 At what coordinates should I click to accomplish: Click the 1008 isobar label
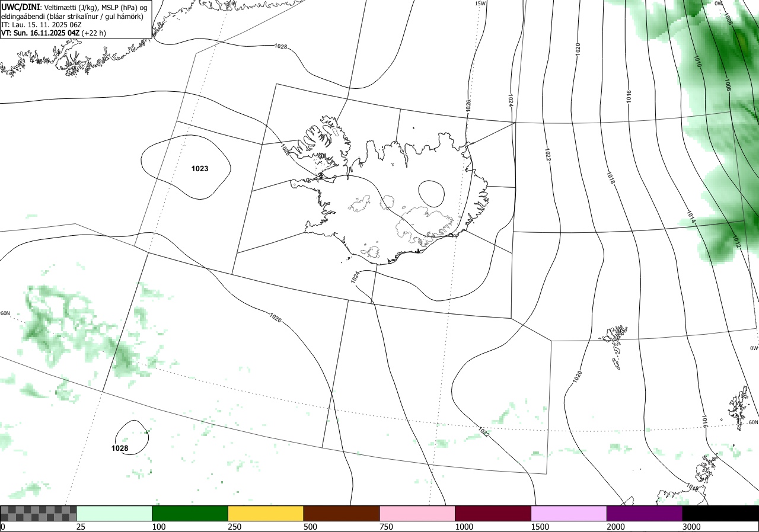(728, 85)
